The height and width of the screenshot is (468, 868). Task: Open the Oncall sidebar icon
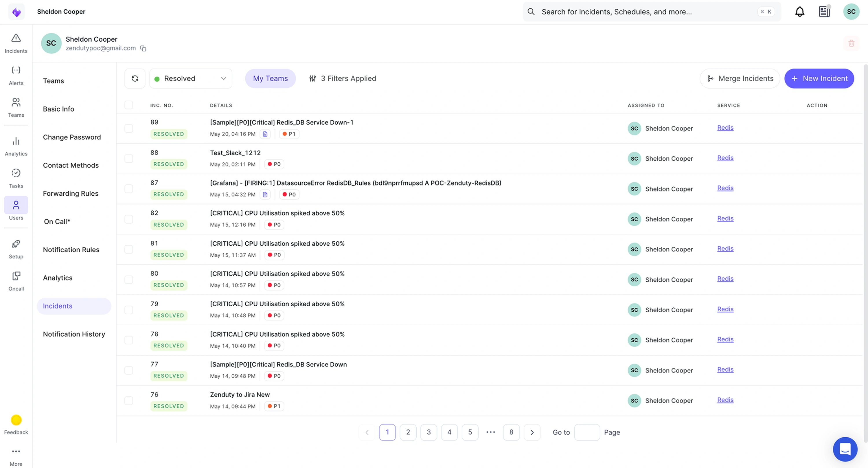pyautogui.click(x=16, y=281)
